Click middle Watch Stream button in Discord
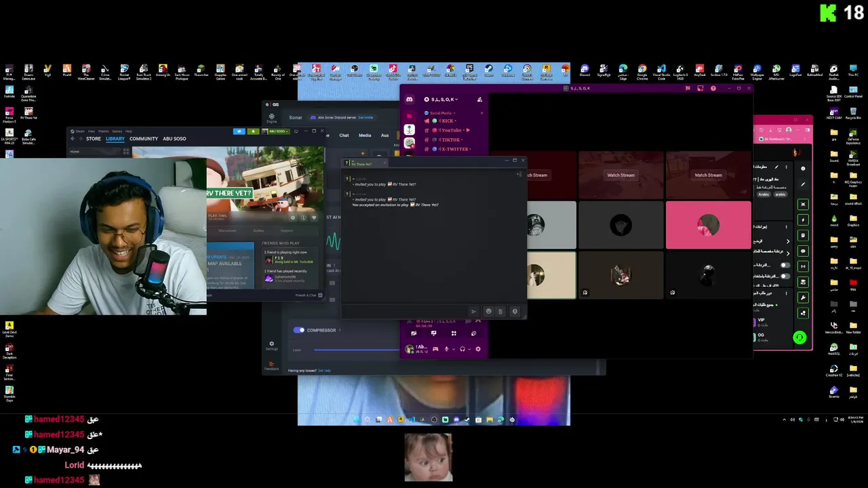868x488 pixels. click(620, 175)
